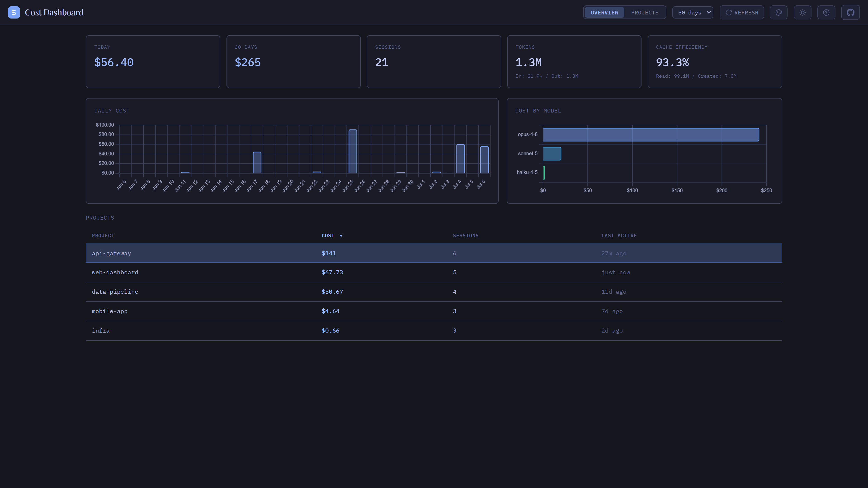868x488 pixels.
Task: Select the infra project row
Action: [x=434, y=331]
